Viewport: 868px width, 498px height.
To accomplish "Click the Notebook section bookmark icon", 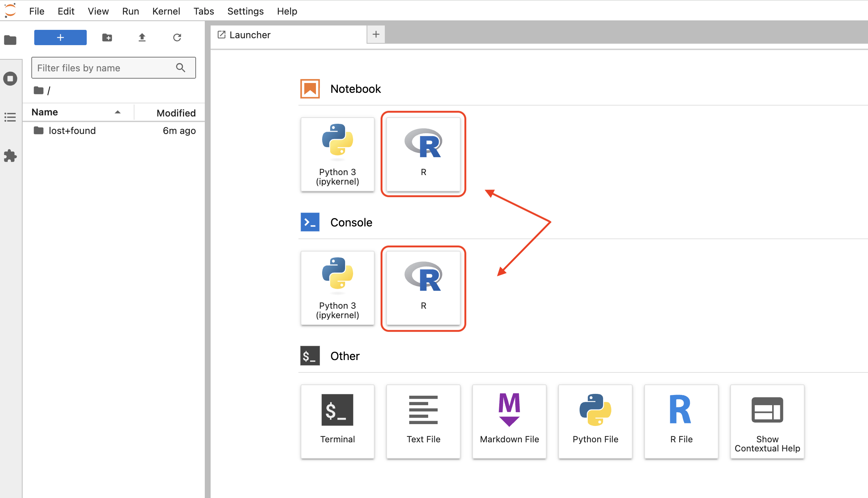I will pos(310,89).
